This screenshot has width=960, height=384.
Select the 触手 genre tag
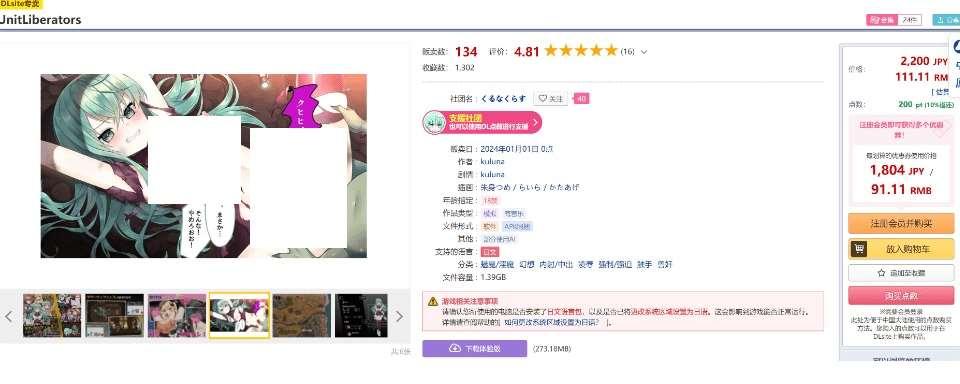point(644,265)
